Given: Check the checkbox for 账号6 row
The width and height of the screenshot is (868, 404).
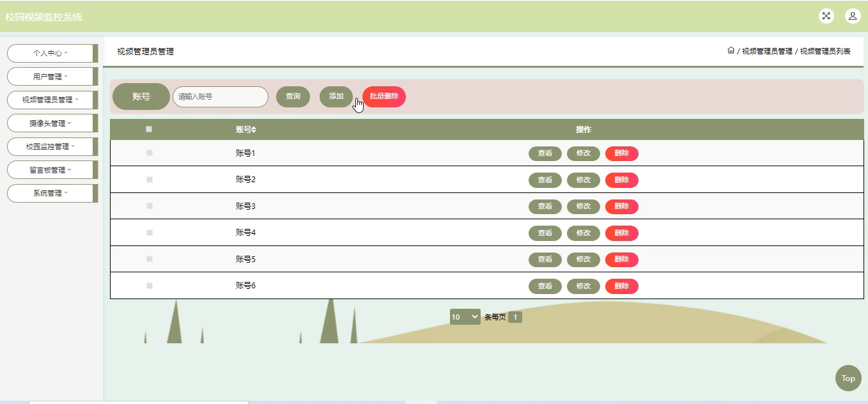Looking at the screenshot, I should coord(150,286).
